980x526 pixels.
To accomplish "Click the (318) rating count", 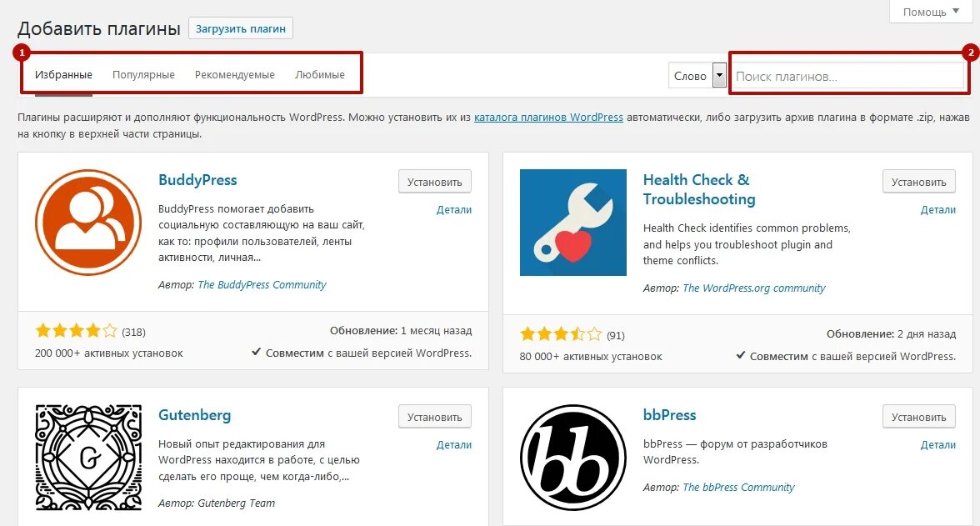I will [133, 332].
